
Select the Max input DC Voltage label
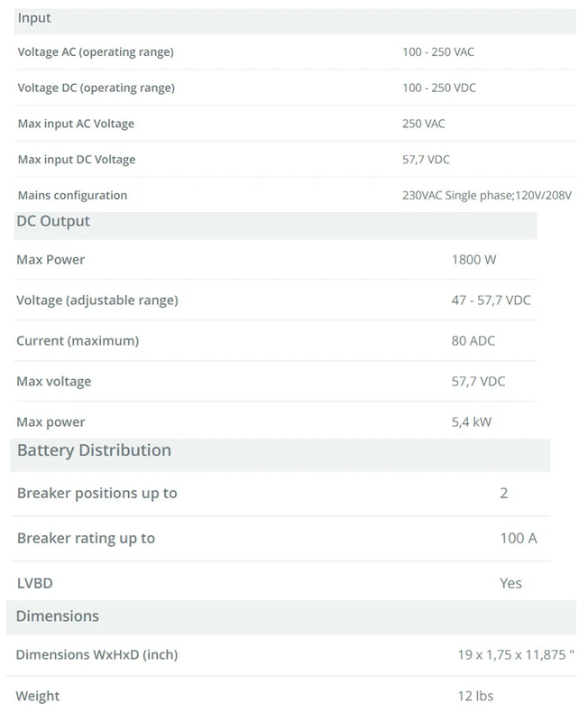click(x=77, y=160)
